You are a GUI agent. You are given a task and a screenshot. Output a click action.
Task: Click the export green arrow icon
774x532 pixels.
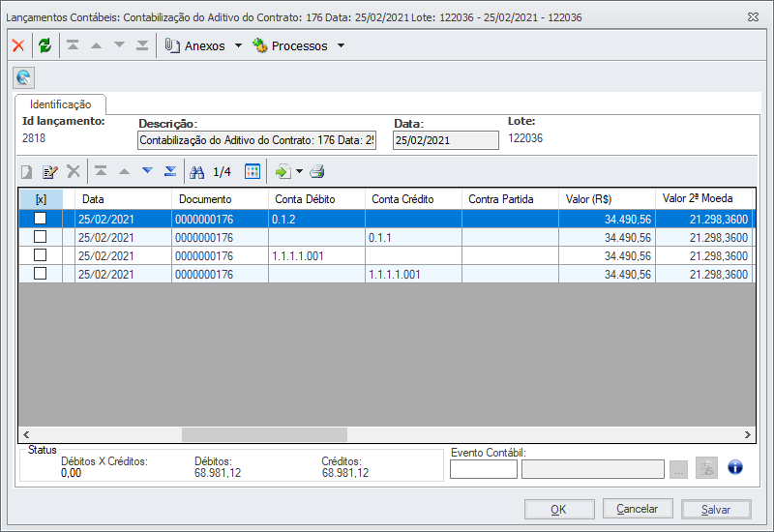[x=283, y=172]
